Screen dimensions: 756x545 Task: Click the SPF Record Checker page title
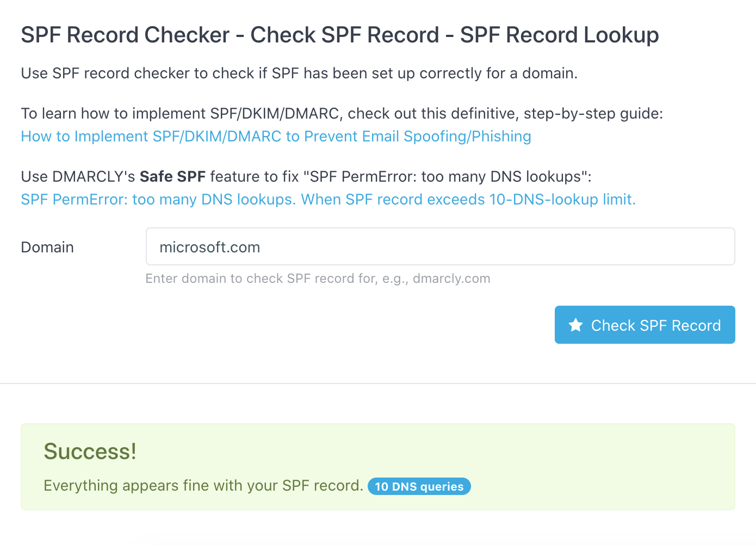(339, 35)
